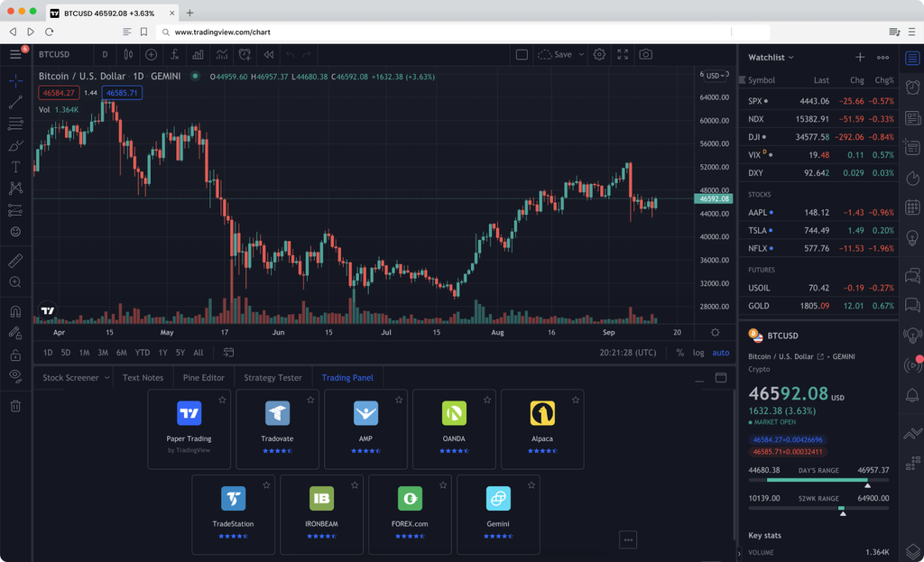
Task: Click the chart snapshot camera icon
Action: coord(645,55)
